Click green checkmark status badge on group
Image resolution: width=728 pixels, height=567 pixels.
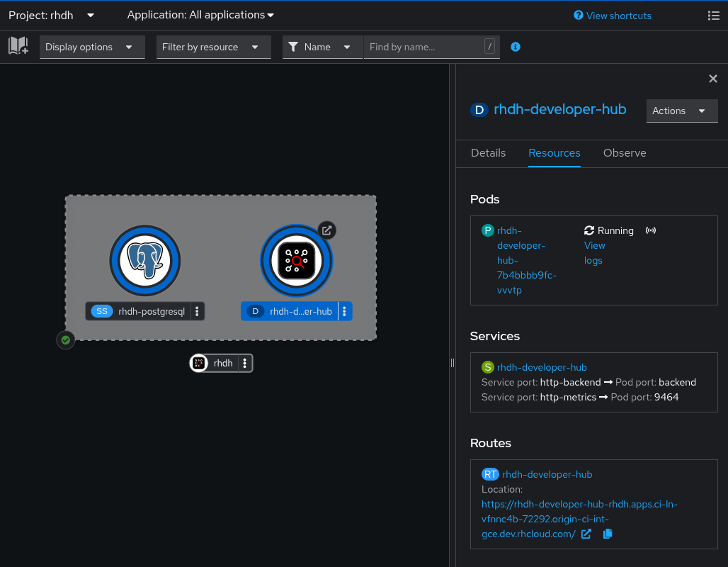click(x=66, y=340)
